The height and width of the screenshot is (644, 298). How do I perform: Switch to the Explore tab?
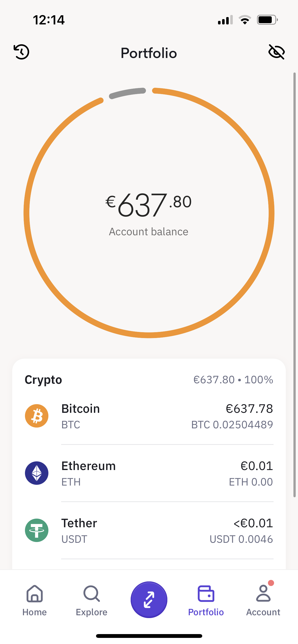[x=92, y=601]
